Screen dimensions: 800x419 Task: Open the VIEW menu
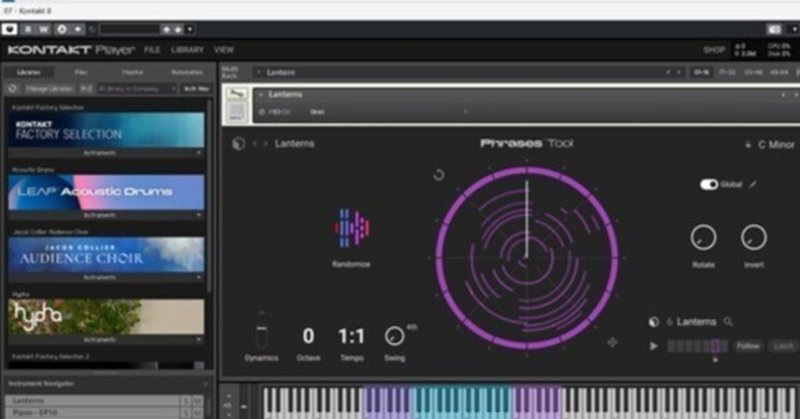(x=223, y=50)
